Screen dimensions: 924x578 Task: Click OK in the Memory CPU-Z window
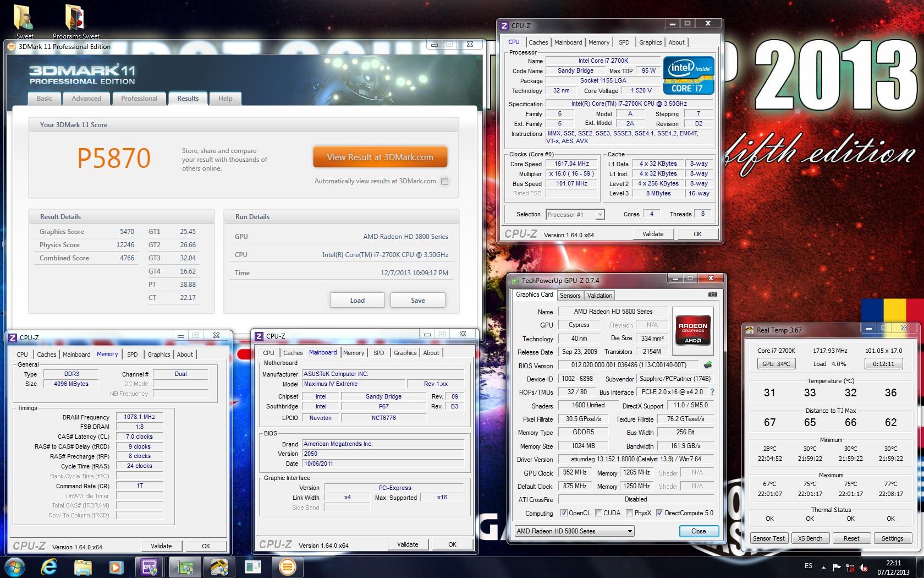click(x=206, y=546)
